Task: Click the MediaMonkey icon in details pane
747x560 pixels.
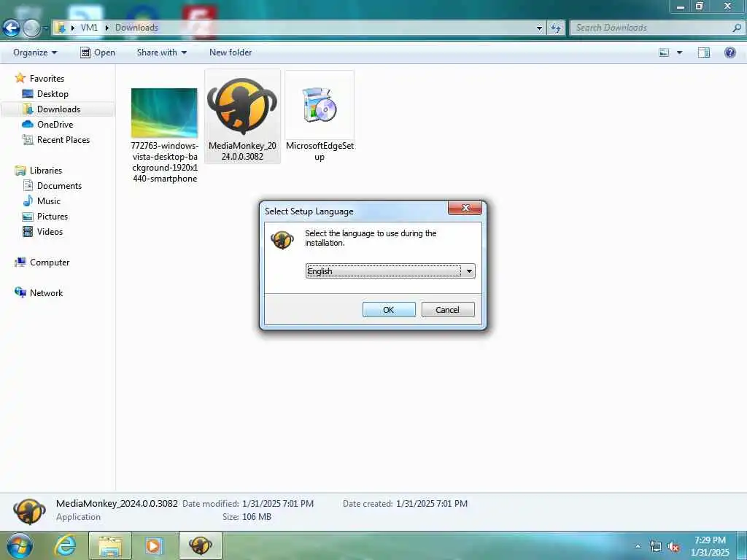Action: pos(29,511)
